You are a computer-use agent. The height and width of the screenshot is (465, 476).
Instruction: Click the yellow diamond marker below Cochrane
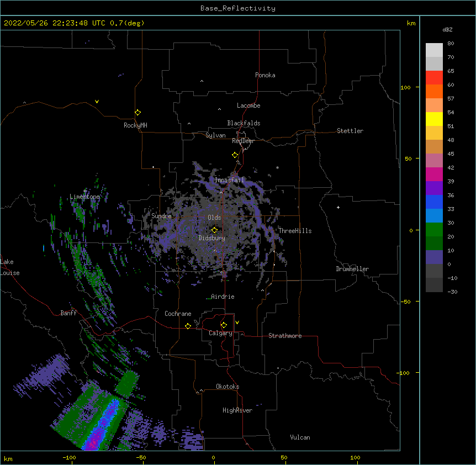[188, 326]
